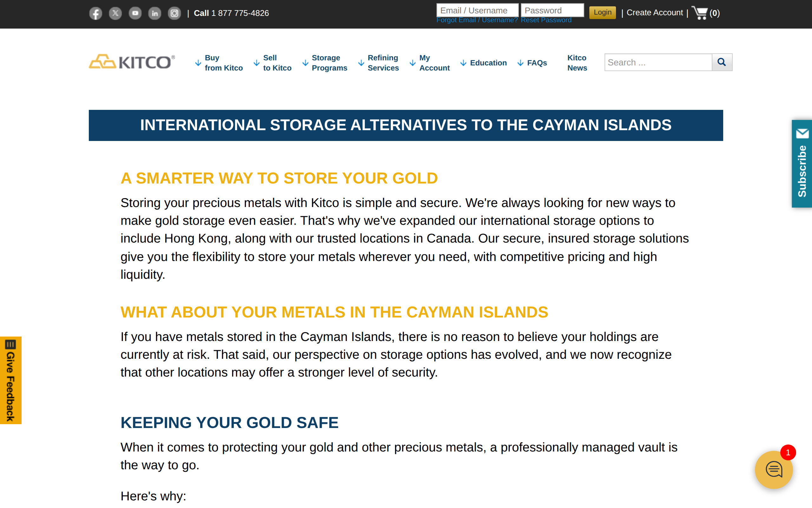Focus the Password field
This screenshot has height=508, width=812.
click(552, 10)
